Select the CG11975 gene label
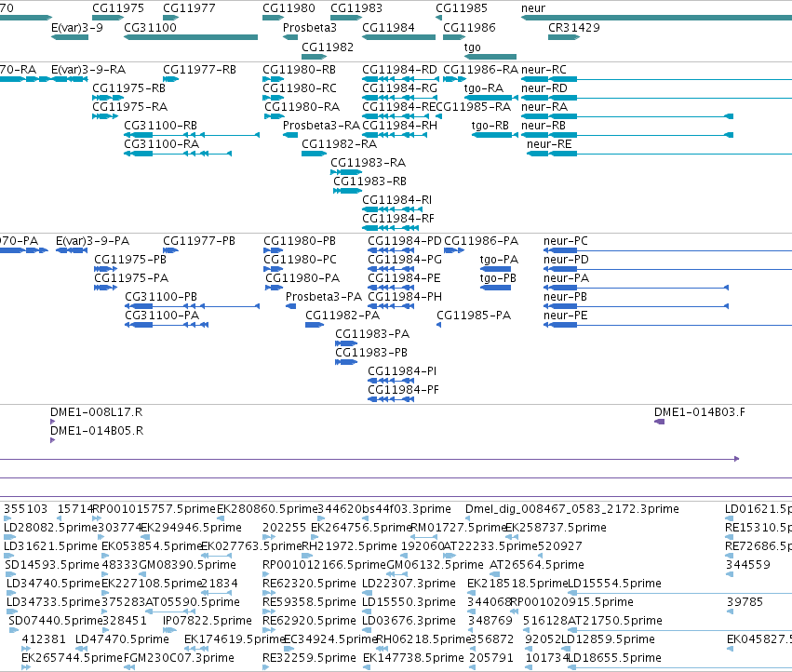The width and height of the screenshot is (792, 672). click(x=117, y=8)
